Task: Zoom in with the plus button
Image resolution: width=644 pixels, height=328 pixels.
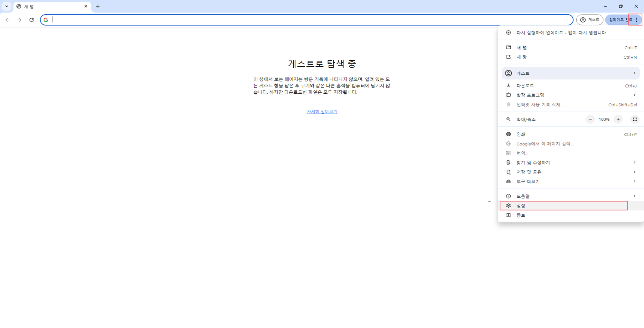Action: [x=618, y=119]
